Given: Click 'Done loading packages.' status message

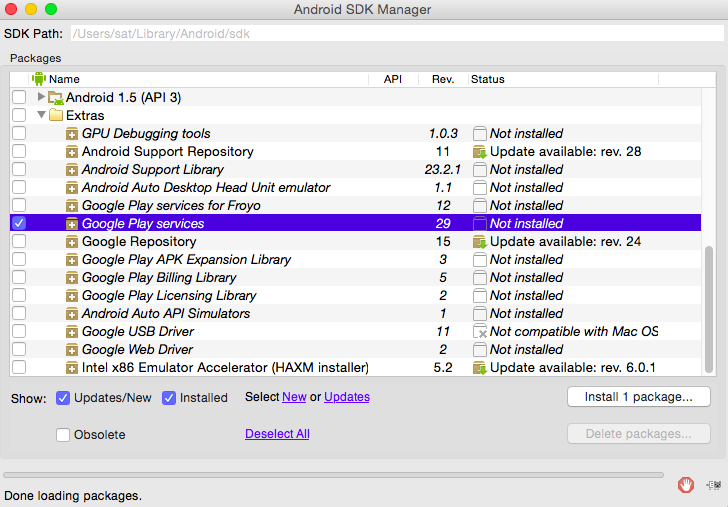Looking at the screenshot, I should (73, 496).
